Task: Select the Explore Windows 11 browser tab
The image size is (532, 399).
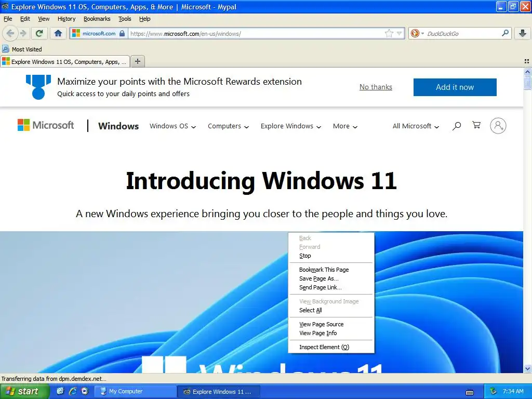Action: [x=65, y=61]
